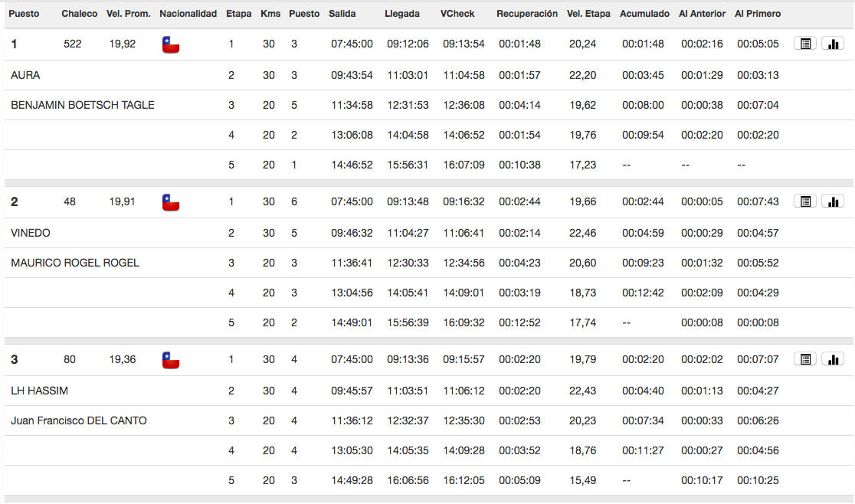Click the Al Primero column header
Screen dimensions: 855x504
pos(758,14)
